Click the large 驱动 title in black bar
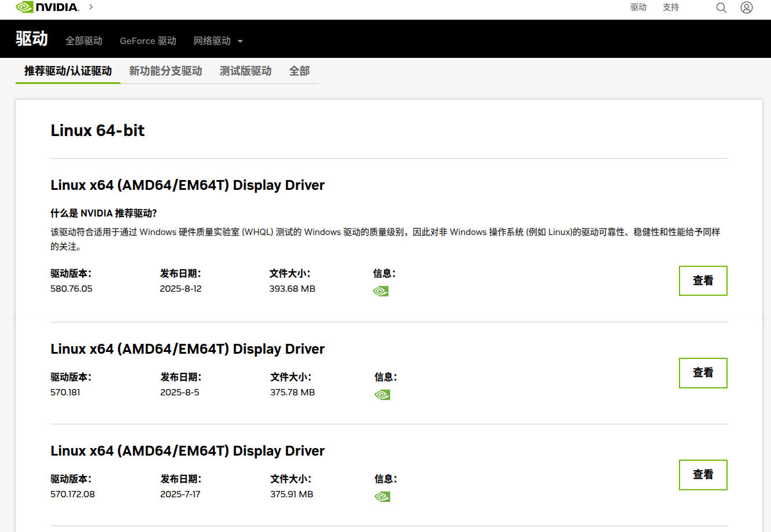Image resolution: width=771 pixels, height=532 pixels. (x=32, y=39)
